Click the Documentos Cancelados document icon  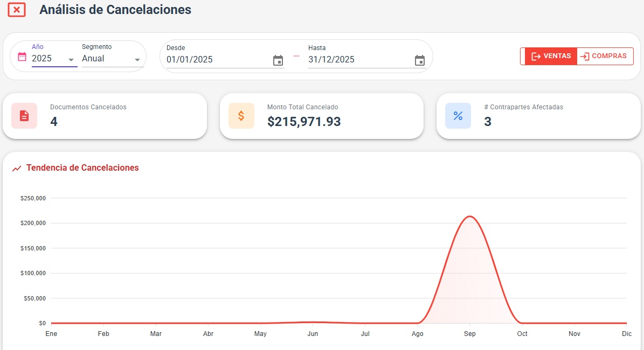pos(24,116)
